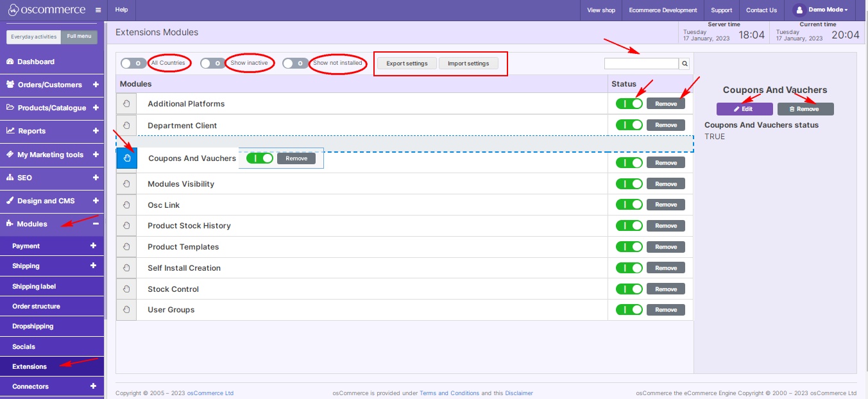Disable the Additional Platforms status switch
Viewport: 868px width, 399px height.
(629, 104)
